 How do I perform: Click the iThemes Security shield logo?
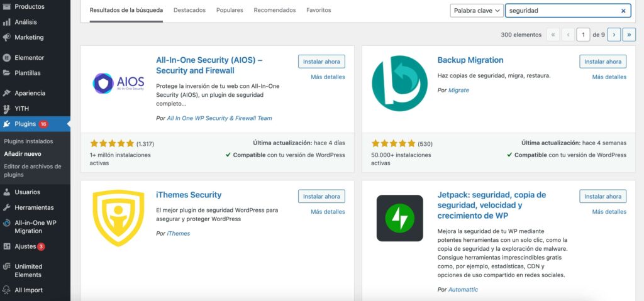(x=118, y=218)
